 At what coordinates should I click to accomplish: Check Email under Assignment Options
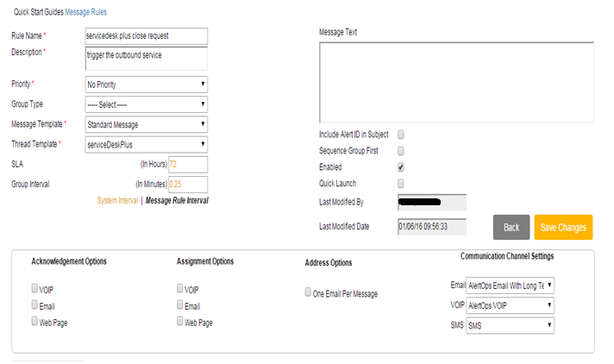click(x=180, y=305)
